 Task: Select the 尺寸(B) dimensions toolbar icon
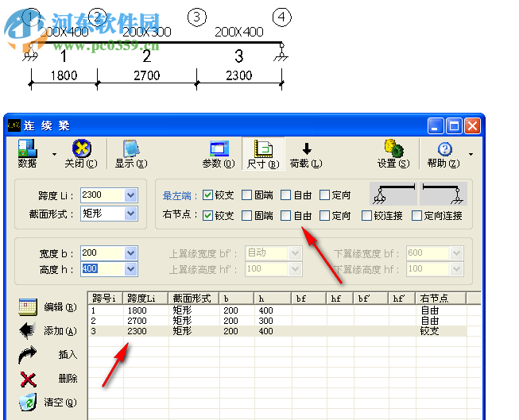click(263, 153)
